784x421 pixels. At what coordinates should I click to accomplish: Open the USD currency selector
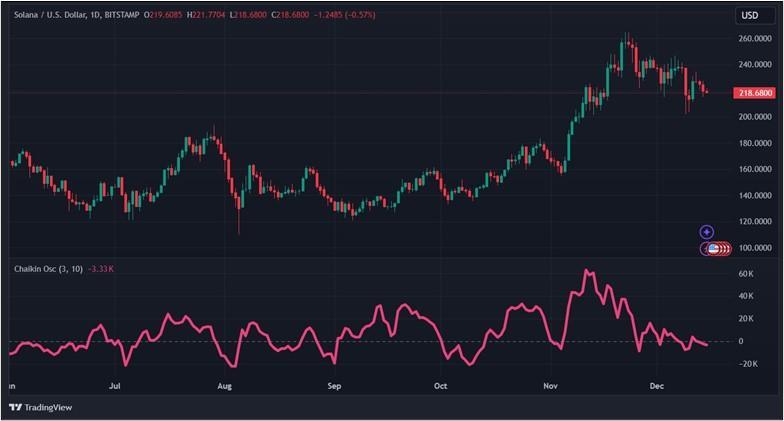[x=750, y=16]
